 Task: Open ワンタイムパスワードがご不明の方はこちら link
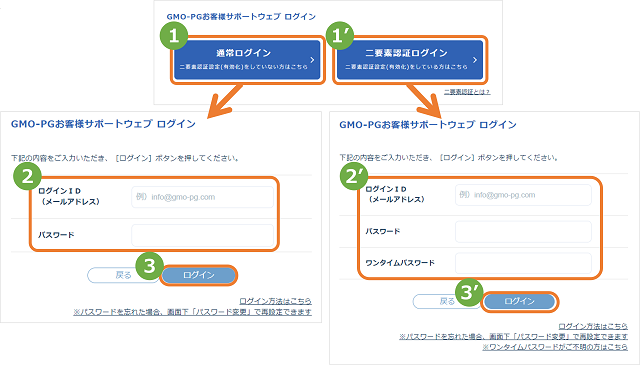click(555, 347)
